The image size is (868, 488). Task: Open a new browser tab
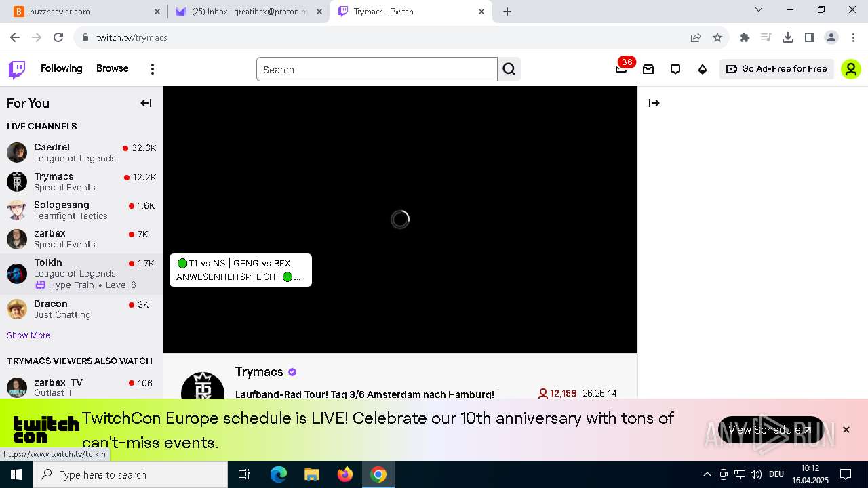tap(507, 12)
